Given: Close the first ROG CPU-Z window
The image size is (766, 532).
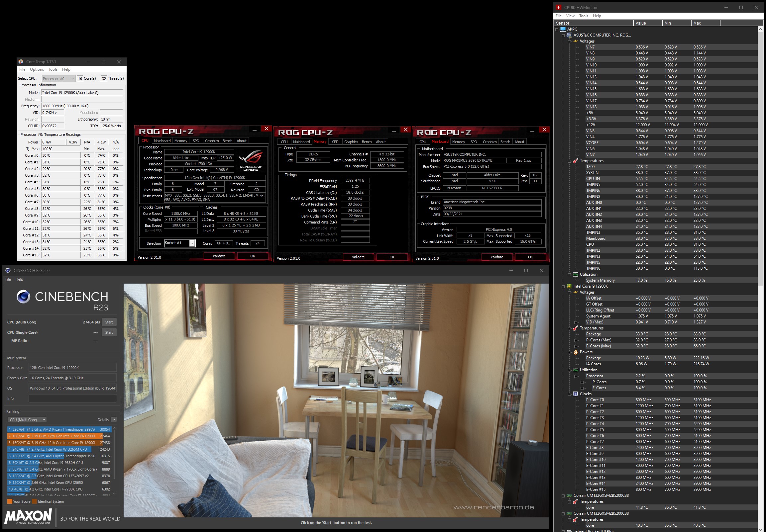Looking at the screenshot, I should [x=266, y=129].
